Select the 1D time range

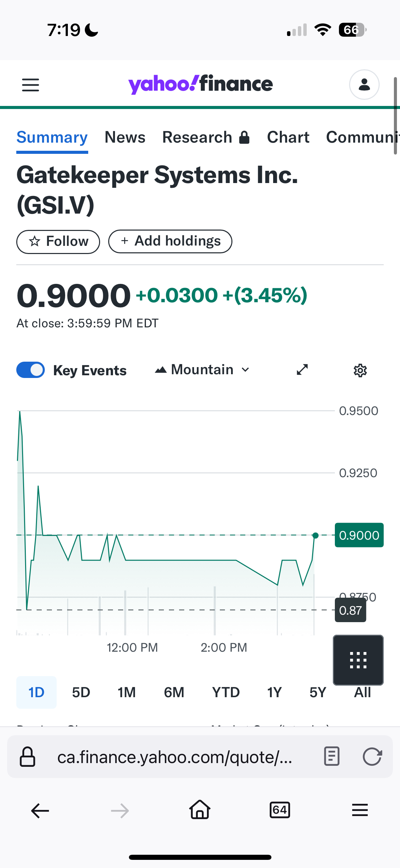[36, 692]
